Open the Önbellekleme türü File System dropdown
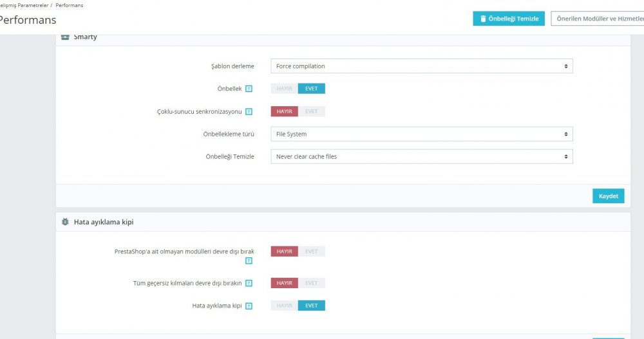The width and height of the screenshot is (644, 339). (422, 134)
